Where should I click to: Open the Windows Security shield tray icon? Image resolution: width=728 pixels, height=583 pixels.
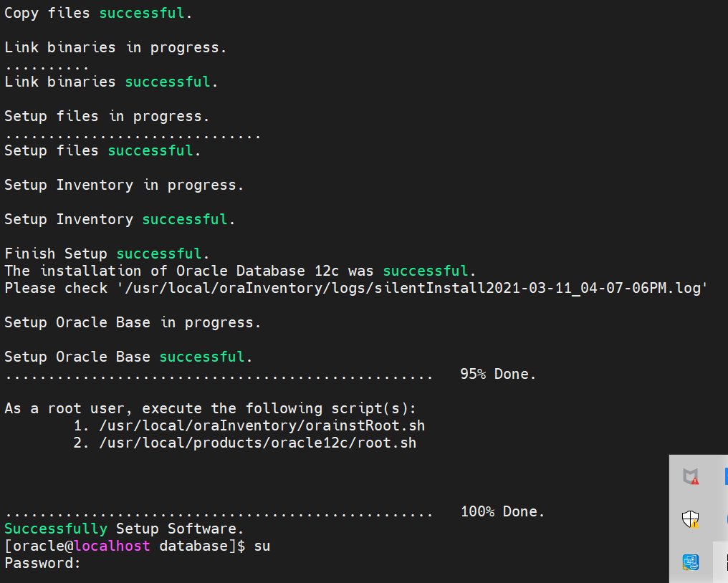click(x=691, y=519)
